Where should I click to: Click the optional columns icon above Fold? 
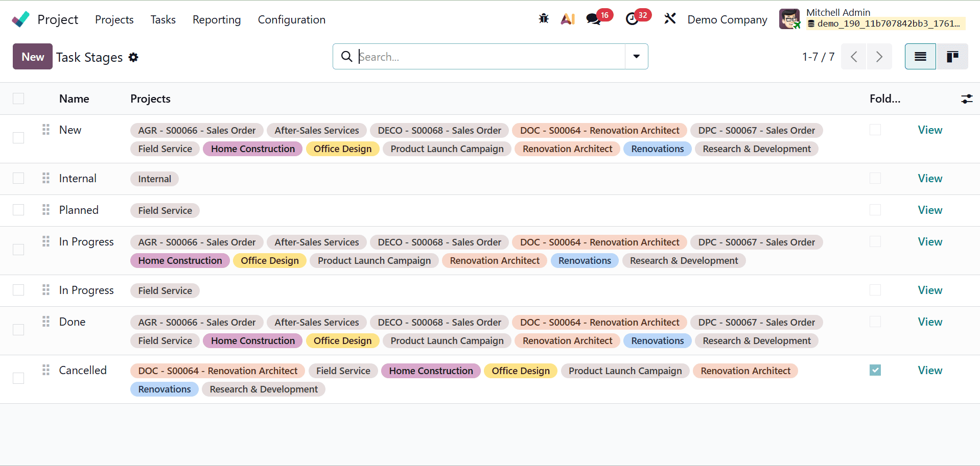click(x=967, y=99)
